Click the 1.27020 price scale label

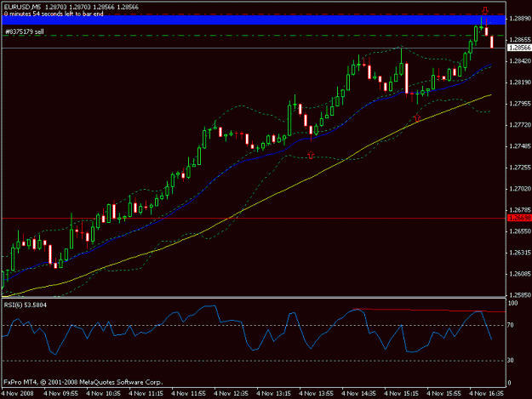click(x=520, y=189)
